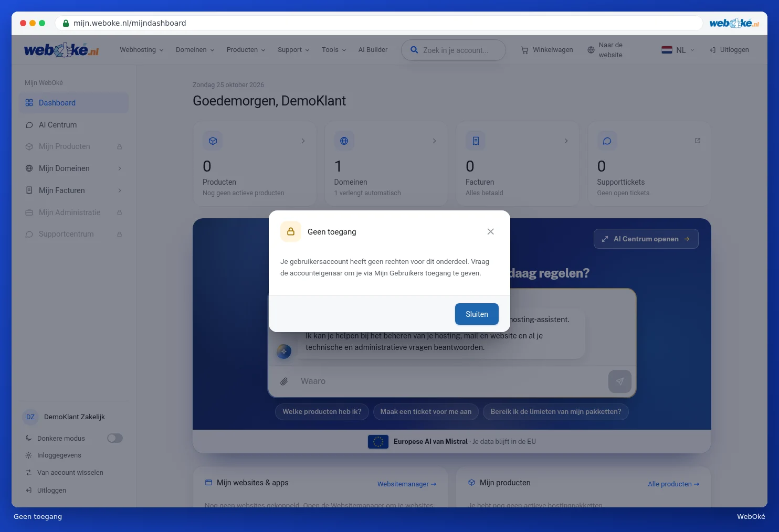Go to AI Builder in top navigation
Viewport: 779px width, 532px height.
point(373,50)
